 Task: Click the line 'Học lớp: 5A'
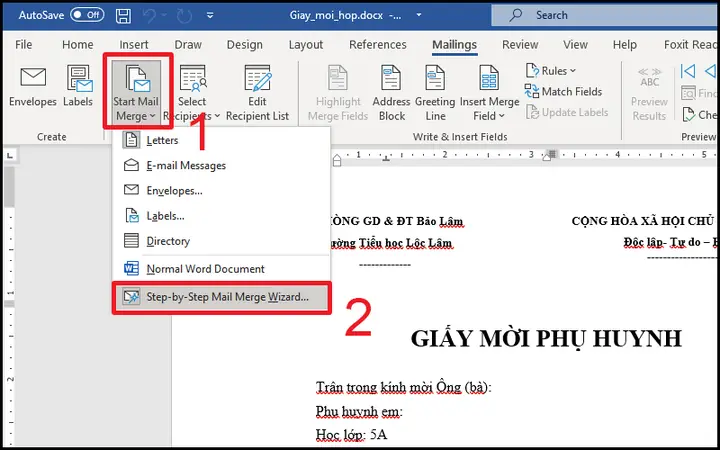[x=351, y=434]
